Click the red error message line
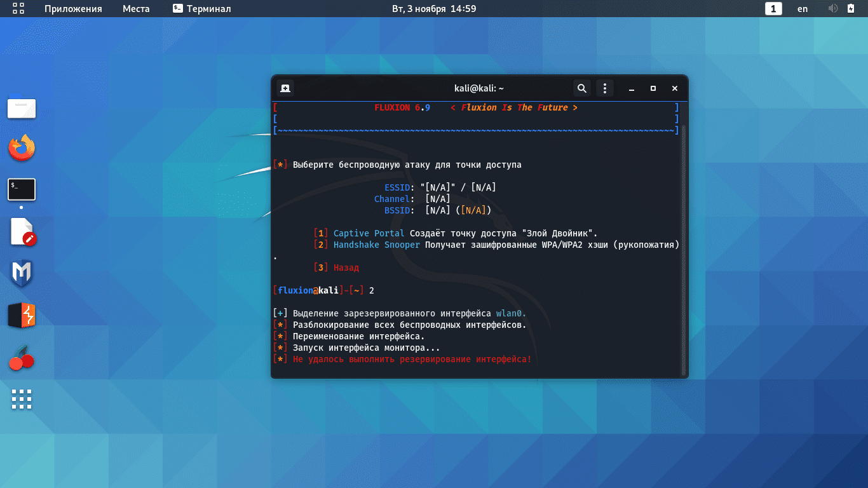 point(402,359)
